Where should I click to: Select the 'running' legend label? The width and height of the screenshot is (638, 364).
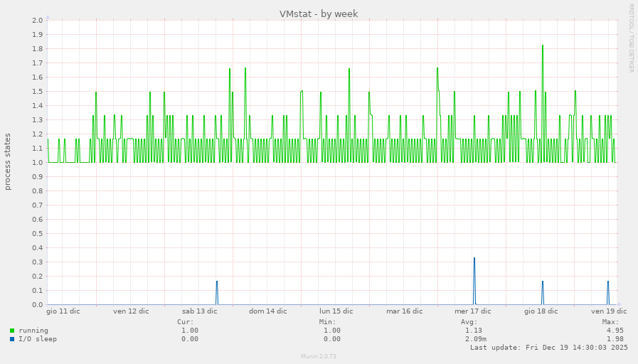[33, 331]
